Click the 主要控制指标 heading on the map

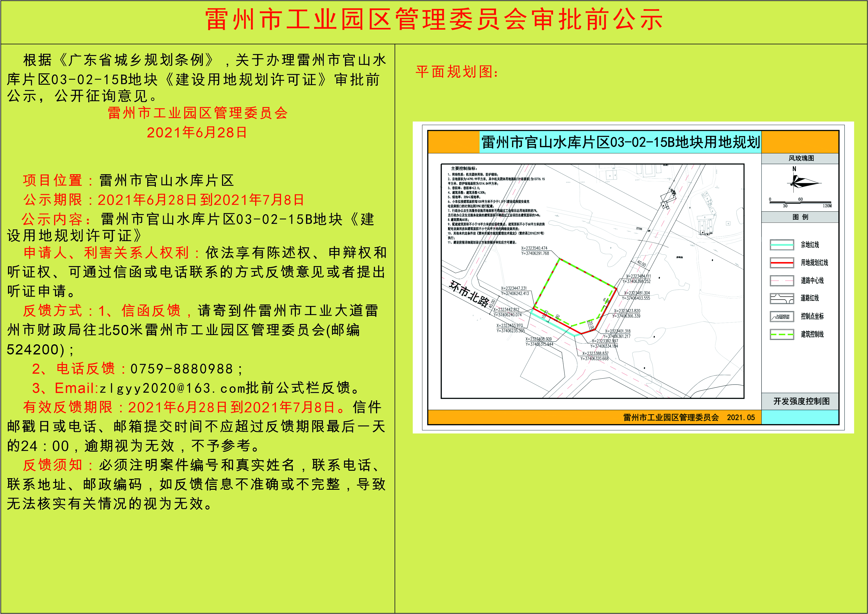click(x=464, y=169)
